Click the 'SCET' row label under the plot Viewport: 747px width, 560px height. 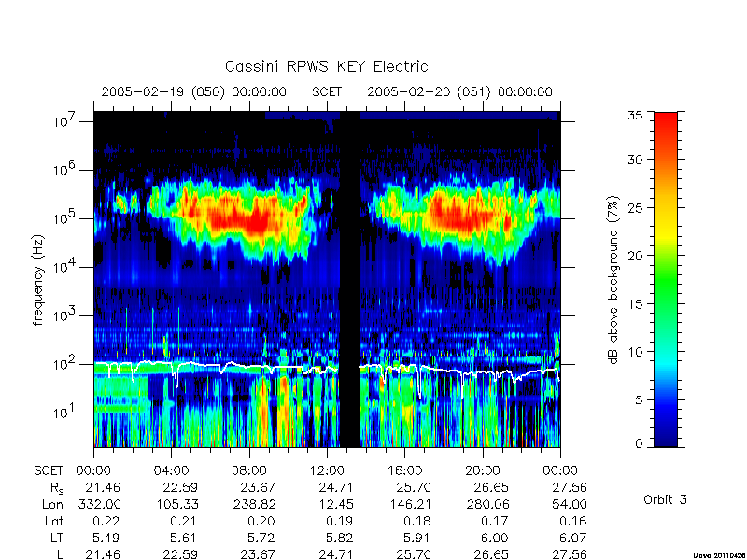(49, 470)
